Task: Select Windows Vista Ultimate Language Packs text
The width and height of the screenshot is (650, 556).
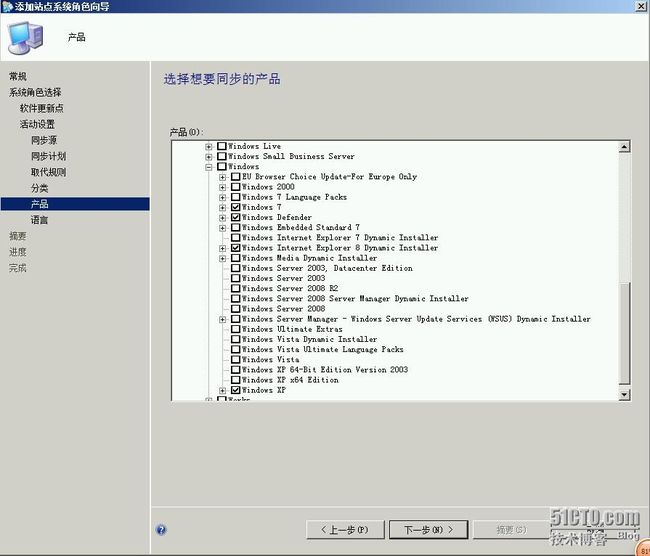Action: (323, 349)
